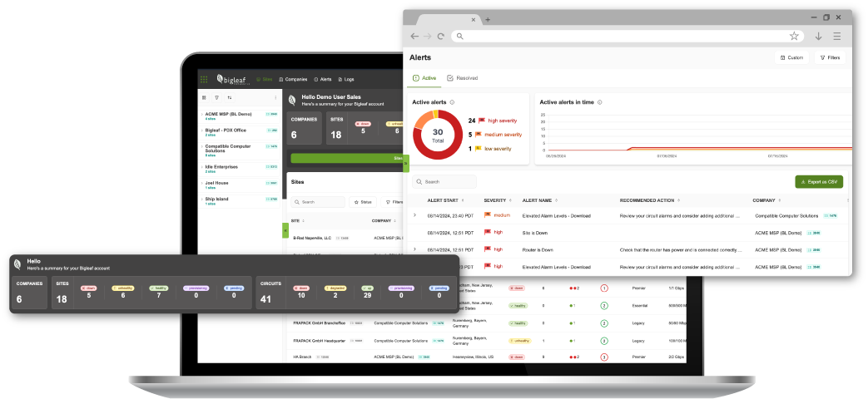Click the Export as CSV button

coord(819,181)
